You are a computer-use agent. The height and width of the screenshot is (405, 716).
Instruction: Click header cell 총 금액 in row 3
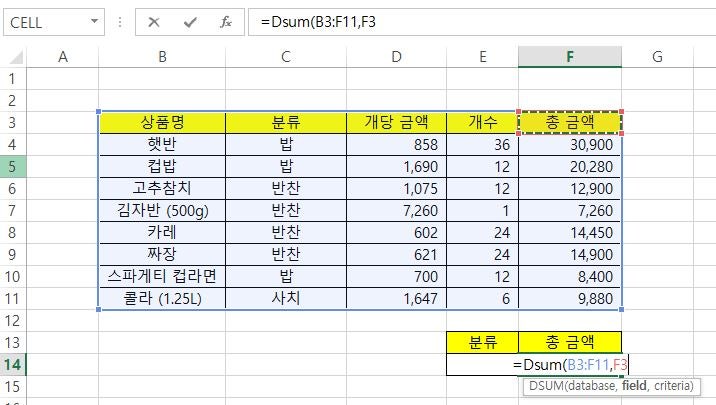click(x=570, y=122)
